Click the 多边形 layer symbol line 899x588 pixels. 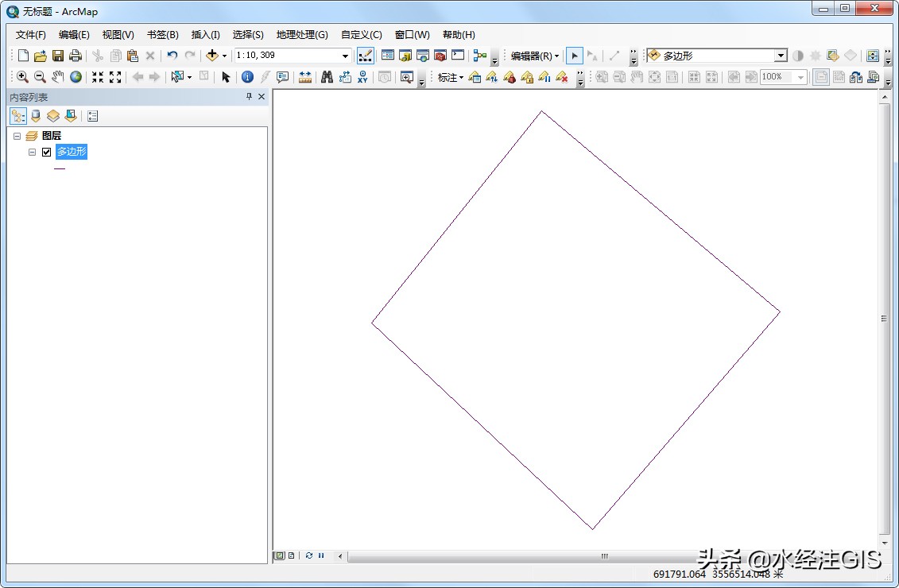[x=60, y=168]
